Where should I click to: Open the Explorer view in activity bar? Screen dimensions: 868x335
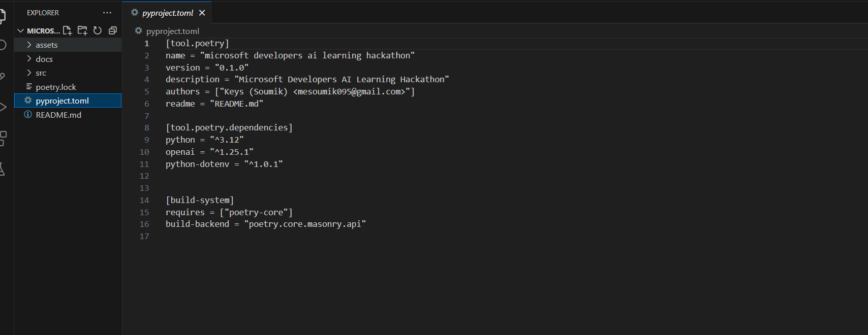[x=3, y=16]
